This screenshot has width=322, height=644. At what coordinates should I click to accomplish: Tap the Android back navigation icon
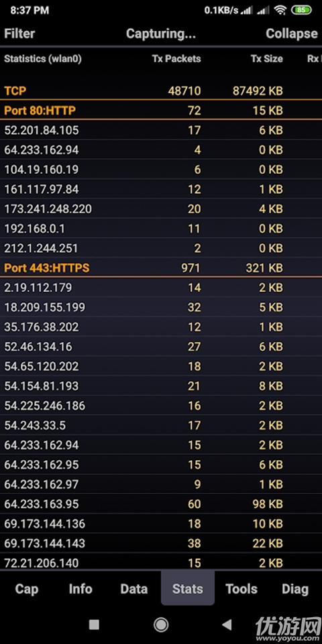(x=227, y=625)
